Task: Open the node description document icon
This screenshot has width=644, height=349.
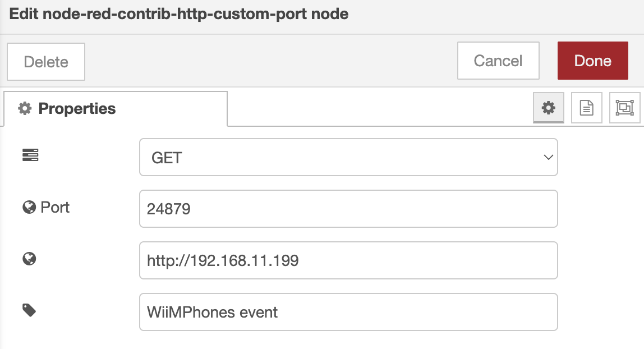Action: (586, 107)
